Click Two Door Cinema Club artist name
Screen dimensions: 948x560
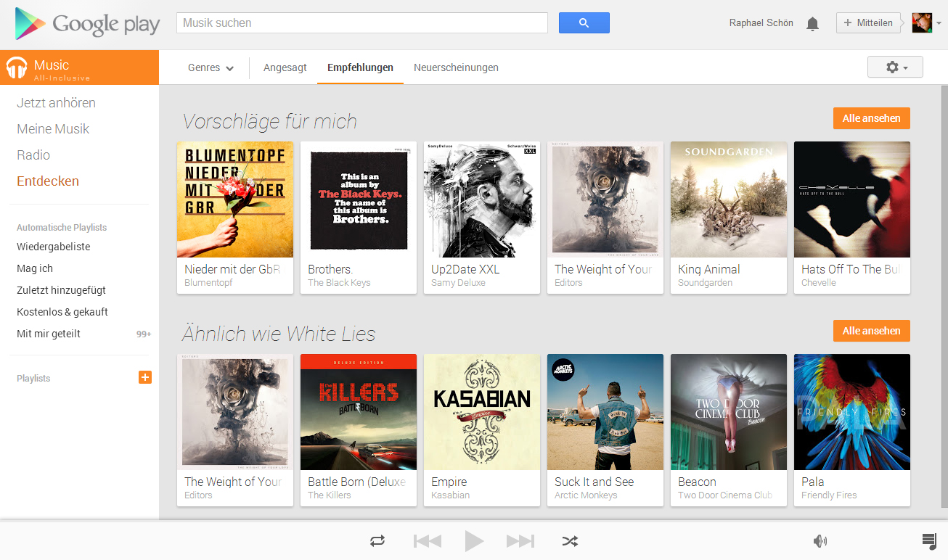[725, 495]
